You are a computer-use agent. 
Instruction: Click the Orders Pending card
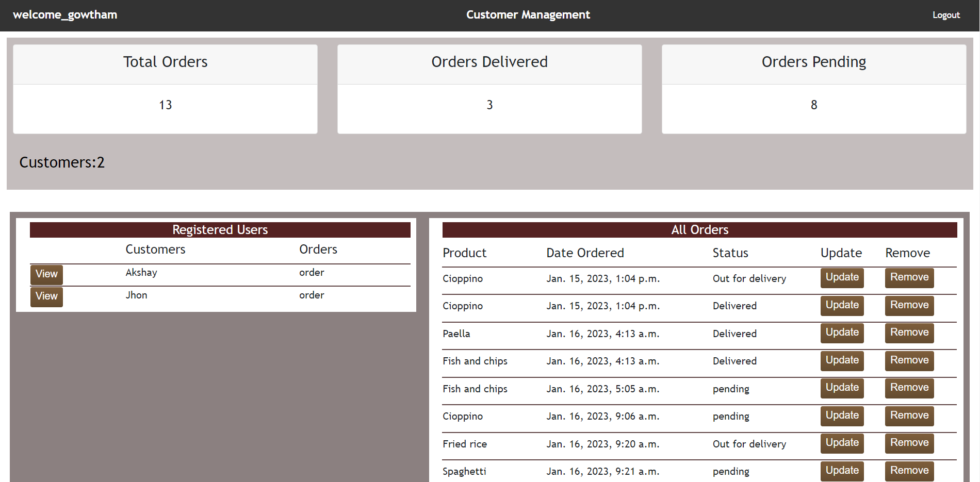tap(813, 89)
